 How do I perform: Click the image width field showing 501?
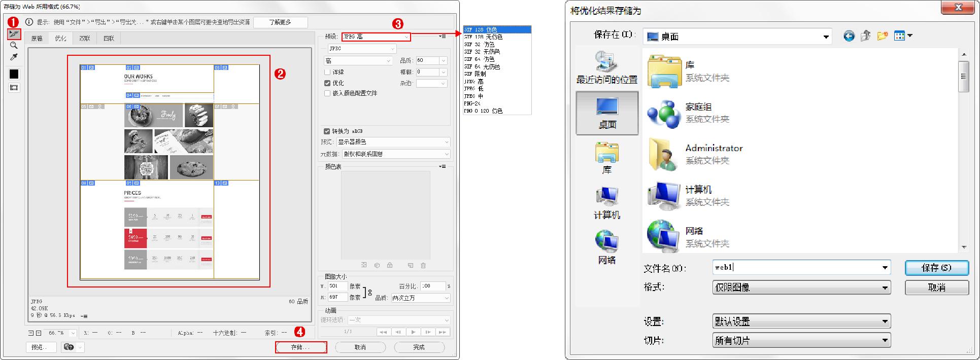point(337,286)
